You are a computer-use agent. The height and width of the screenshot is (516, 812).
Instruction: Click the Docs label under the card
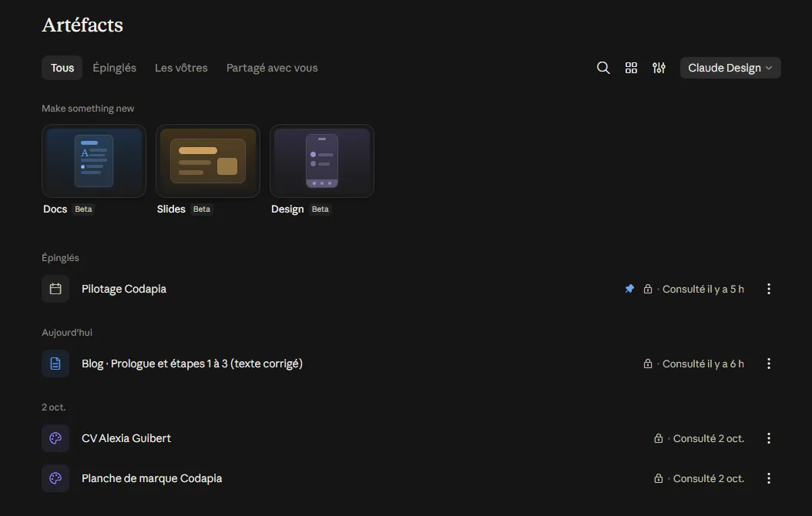[x=55, y=209]
